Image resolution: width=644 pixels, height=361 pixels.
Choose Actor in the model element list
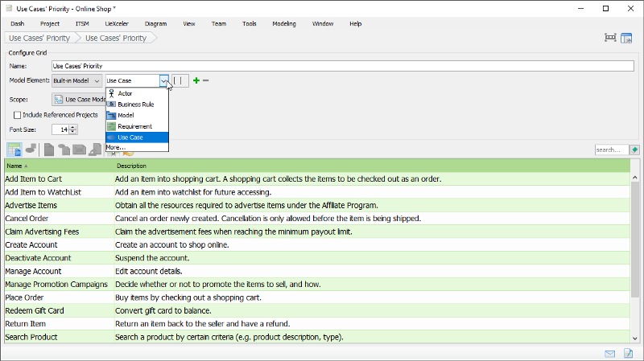tap(125, 93)
